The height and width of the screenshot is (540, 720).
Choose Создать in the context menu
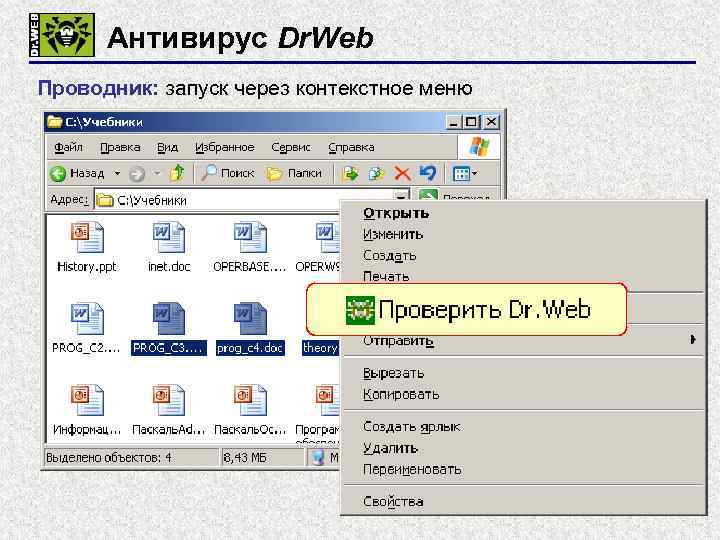pyautogui.click(x=523, y=256)
